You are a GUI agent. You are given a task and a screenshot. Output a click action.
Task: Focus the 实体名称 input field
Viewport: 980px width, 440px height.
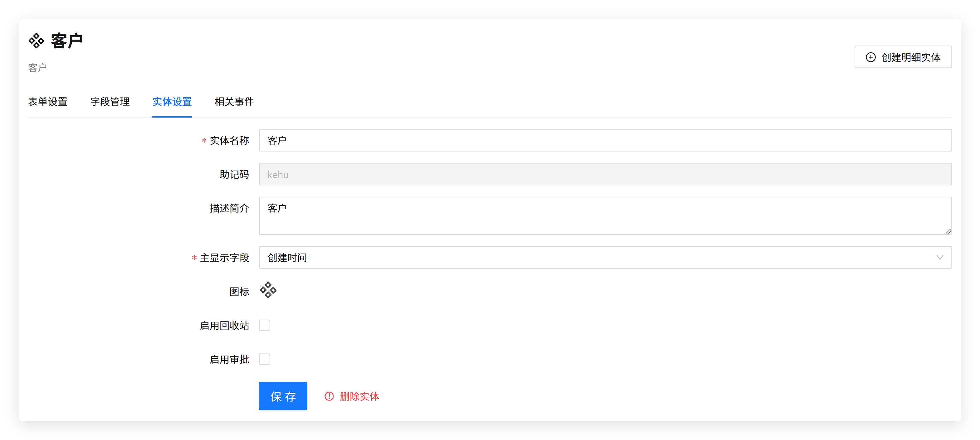605,140
